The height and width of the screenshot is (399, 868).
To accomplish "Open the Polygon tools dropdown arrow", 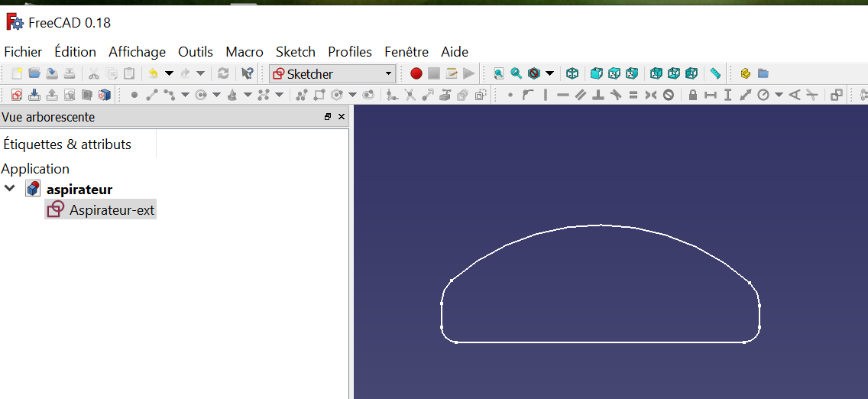I will click(x=352, y=96).
